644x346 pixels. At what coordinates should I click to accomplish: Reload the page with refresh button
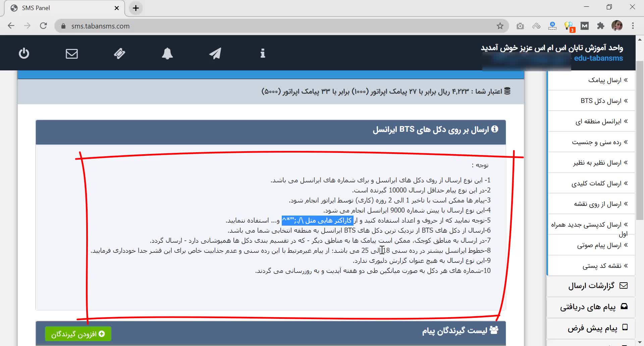click(43, 26)
